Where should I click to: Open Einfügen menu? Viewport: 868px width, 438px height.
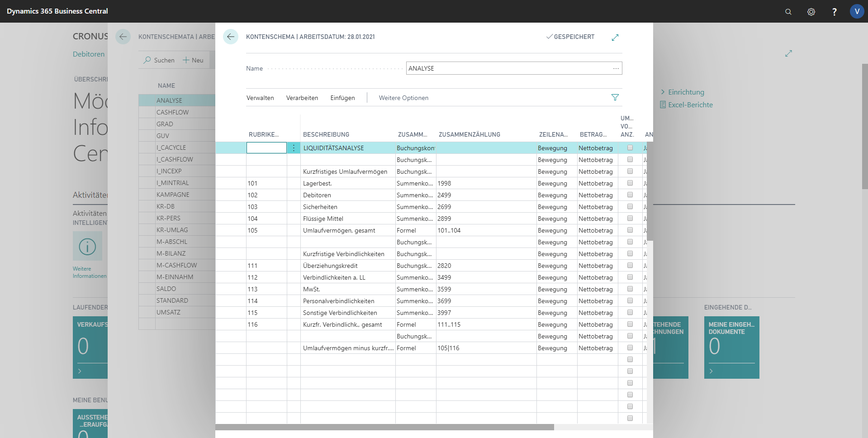click(342, 98)
